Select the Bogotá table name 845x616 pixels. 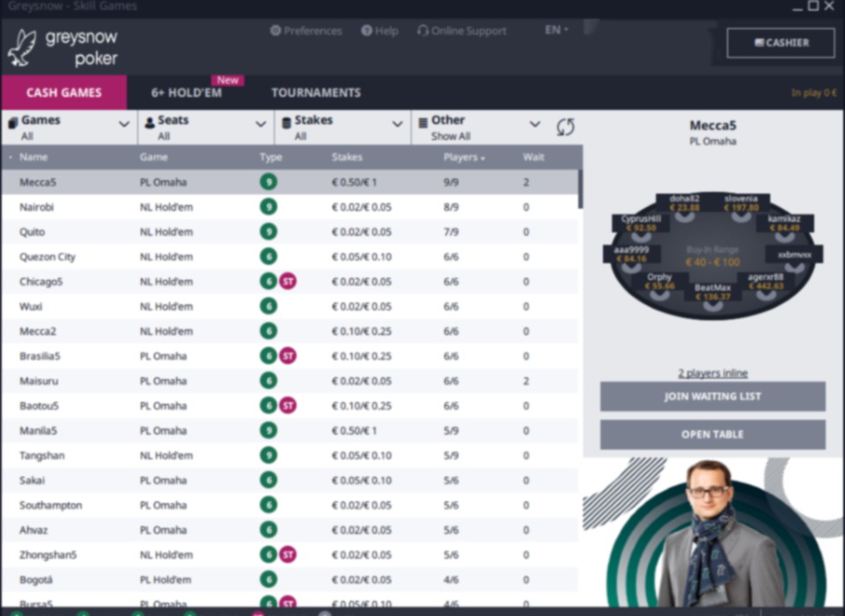click(35, 579)
